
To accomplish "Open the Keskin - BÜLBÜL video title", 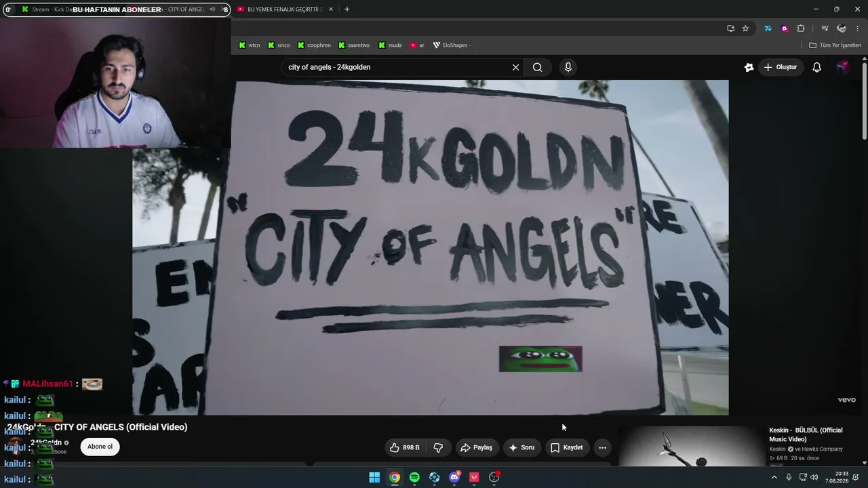I will point(806,434).
